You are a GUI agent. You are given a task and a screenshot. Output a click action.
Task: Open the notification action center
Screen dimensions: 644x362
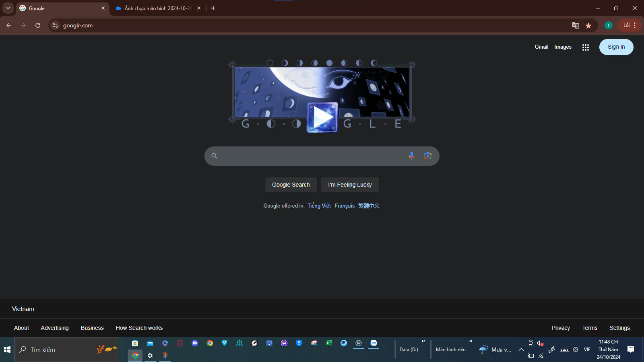pyautogui.click(x=631, y=350)
